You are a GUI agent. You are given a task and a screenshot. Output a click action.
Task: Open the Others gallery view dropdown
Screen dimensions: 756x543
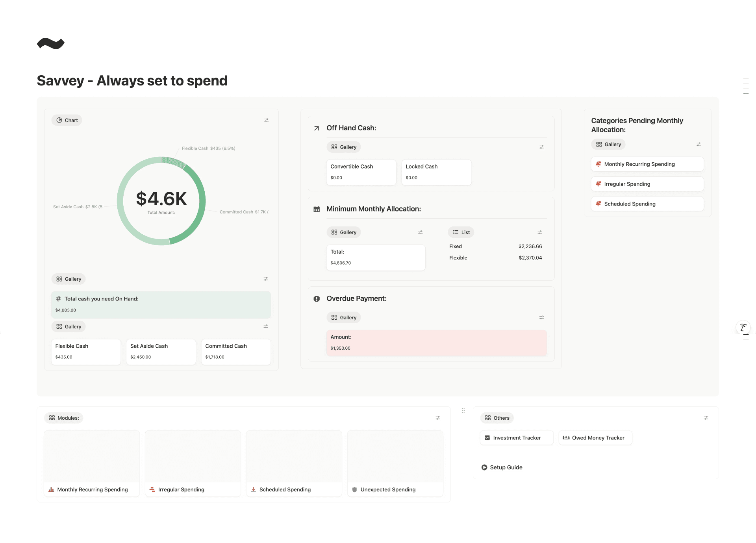(x=497, y=418)
